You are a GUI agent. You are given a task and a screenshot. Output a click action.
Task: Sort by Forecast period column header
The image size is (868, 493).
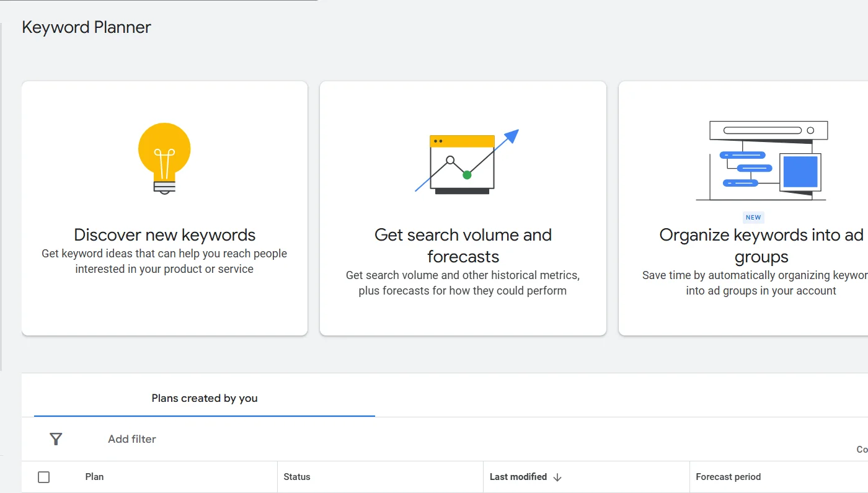coord(728,477)
